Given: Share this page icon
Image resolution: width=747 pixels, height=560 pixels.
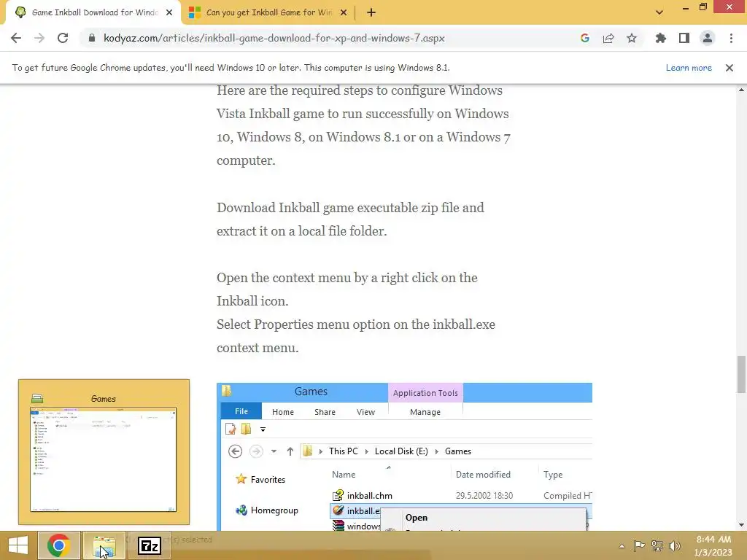Looking at the screenshot, I should 608,38.
